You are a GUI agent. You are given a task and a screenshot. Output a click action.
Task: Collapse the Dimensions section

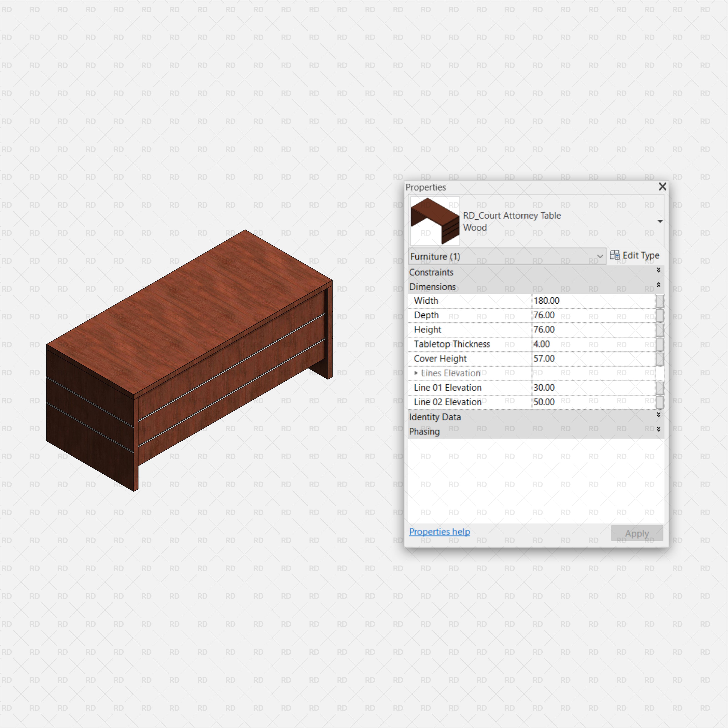pyautogui.click(x=659, y=287)
